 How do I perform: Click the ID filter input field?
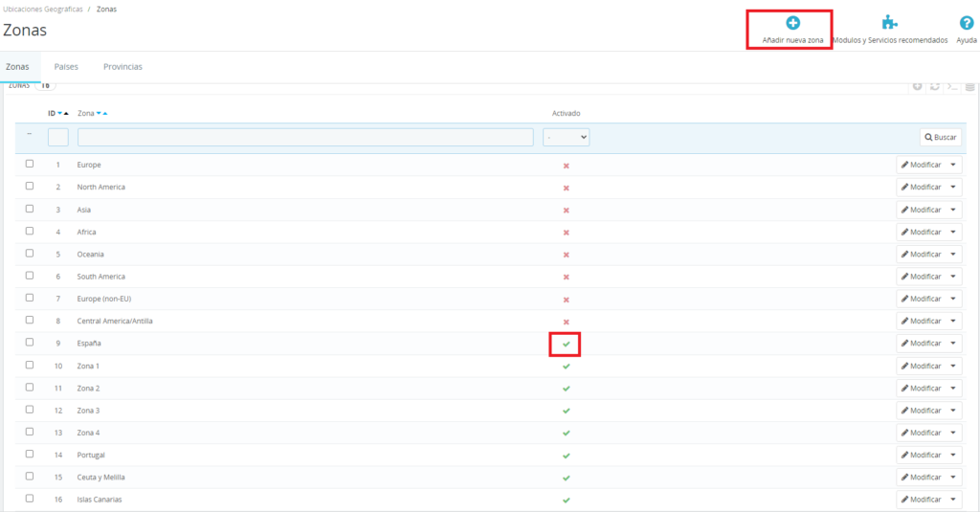click(x=58, y=137)
